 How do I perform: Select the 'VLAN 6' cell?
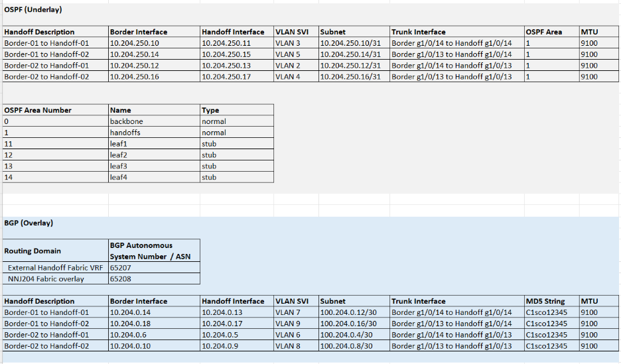coord(297,335)
